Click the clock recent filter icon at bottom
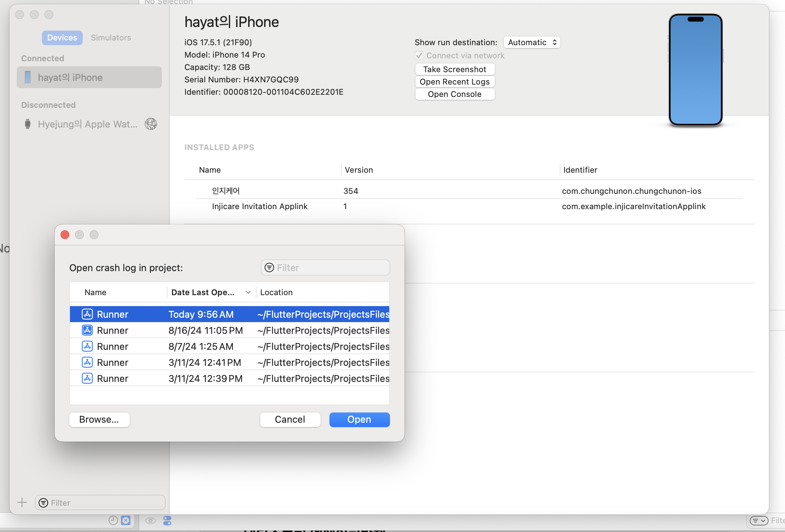785x532 pixels. click(113, 520)
